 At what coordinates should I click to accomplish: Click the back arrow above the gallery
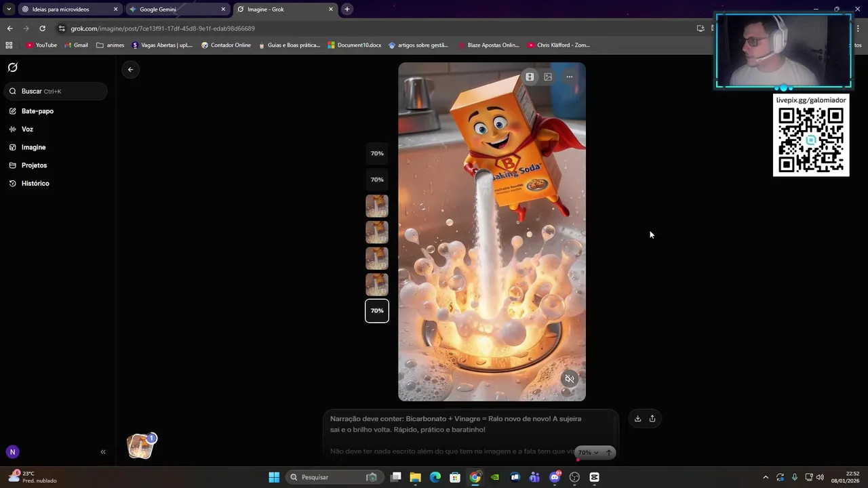coord(130,69)
